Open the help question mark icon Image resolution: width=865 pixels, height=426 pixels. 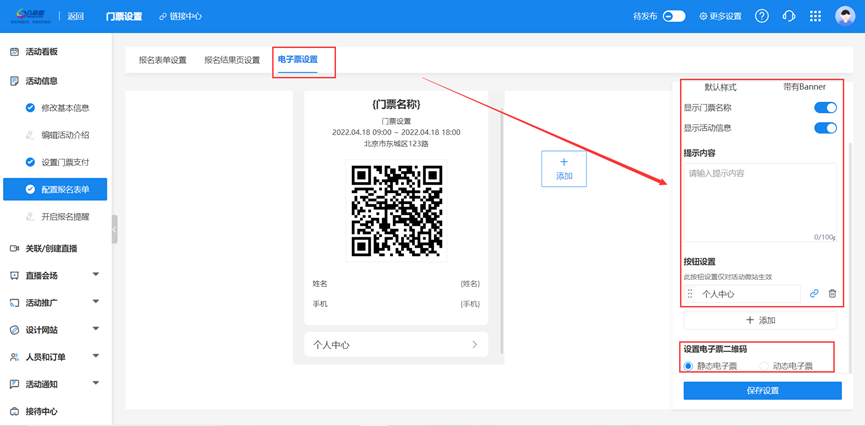pyautogui.click(x=762, y=16)
